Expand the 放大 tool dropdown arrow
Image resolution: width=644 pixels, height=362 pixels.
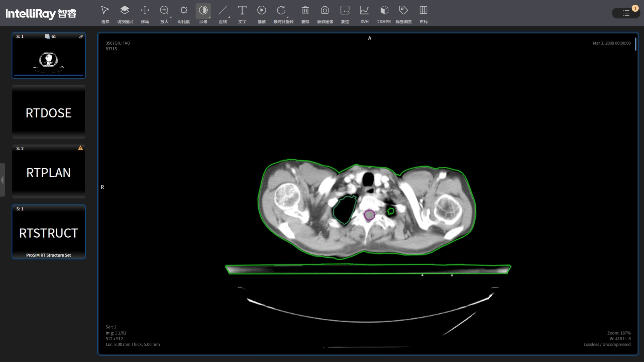pos(170,17)
